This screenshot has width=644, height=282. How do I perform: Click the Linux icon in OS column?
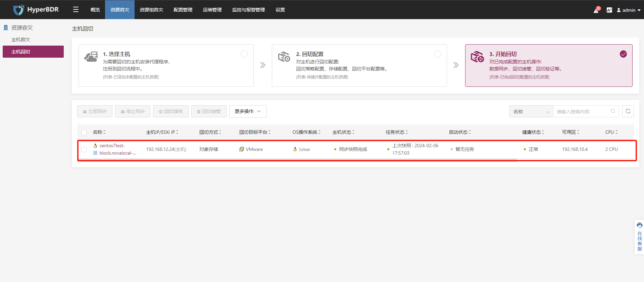point(295,149)
